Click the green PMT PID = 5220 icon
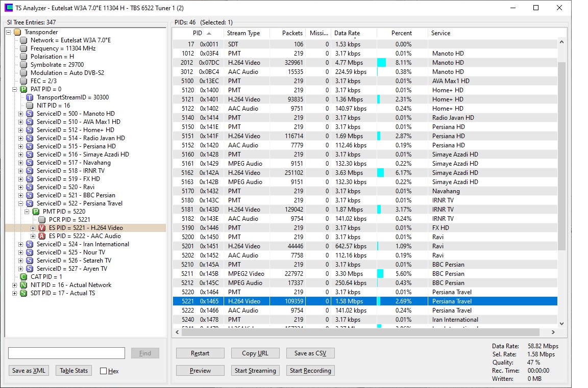Image resolution: width=588 pixels, height=388 pixels. [x=36, y=212]
